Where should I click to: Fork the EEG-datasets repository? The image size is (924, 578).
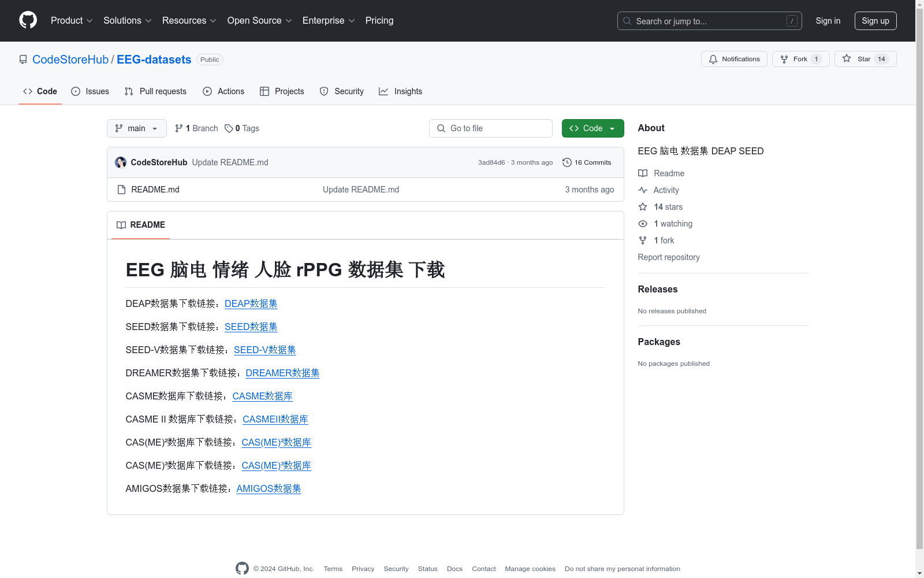(x=800, y=59)
